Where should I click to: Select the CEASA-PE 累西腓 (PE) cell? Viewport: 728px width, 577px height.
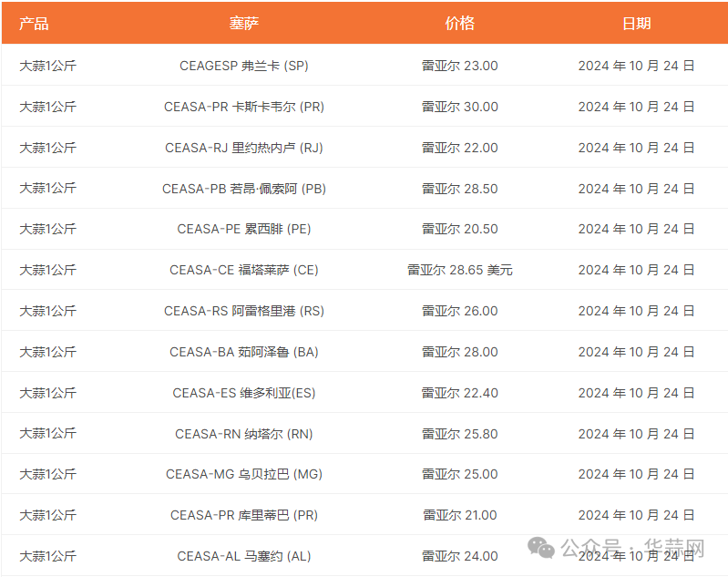point(244,229)
